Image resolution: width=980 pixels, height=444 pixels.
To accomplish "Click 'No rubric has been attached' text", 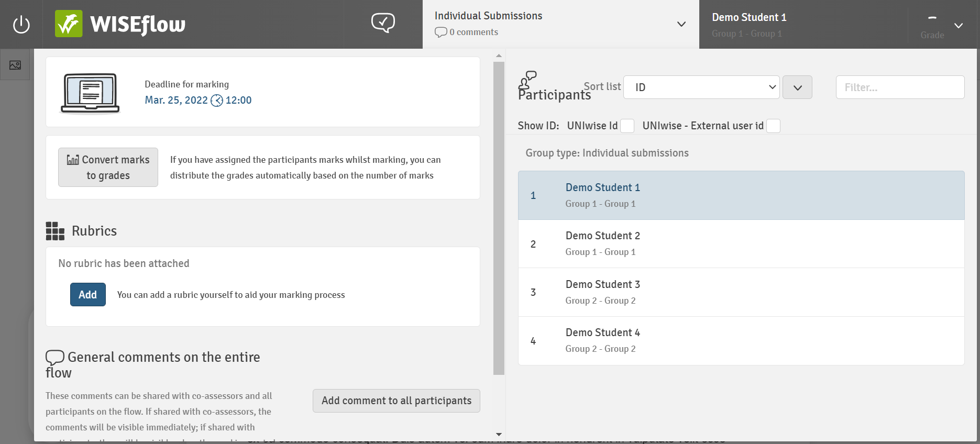I will [124, 263].
